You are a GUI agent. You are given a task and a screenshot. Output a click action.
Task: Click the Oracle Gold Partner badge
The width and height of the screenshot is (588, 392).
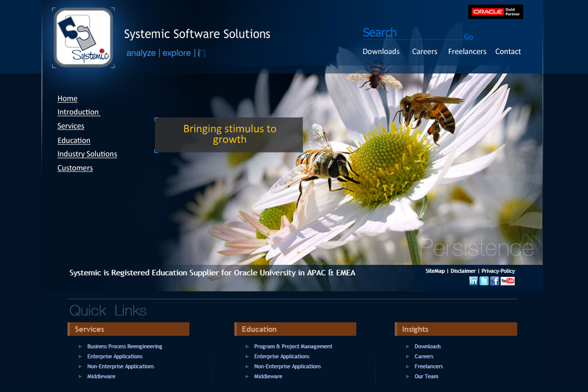pos(495,12)
